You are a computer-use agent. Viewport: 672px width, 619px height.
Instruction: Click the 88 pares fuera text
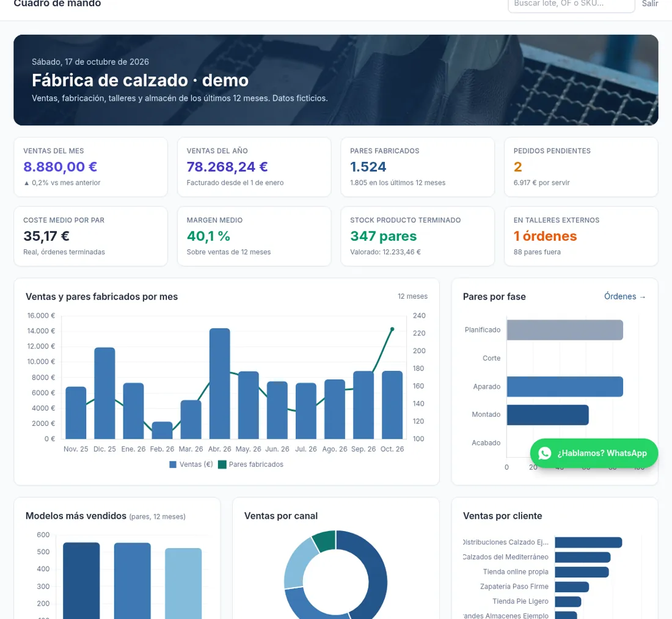(x=536, y=252)
